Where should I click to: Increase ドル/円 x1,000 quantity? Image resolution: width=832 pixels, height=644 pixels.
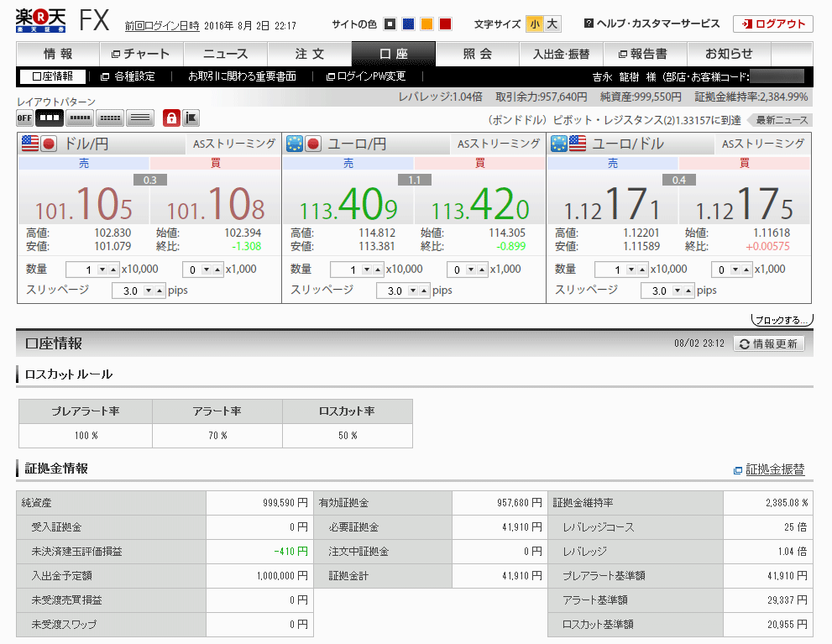(x=217, y=270)
